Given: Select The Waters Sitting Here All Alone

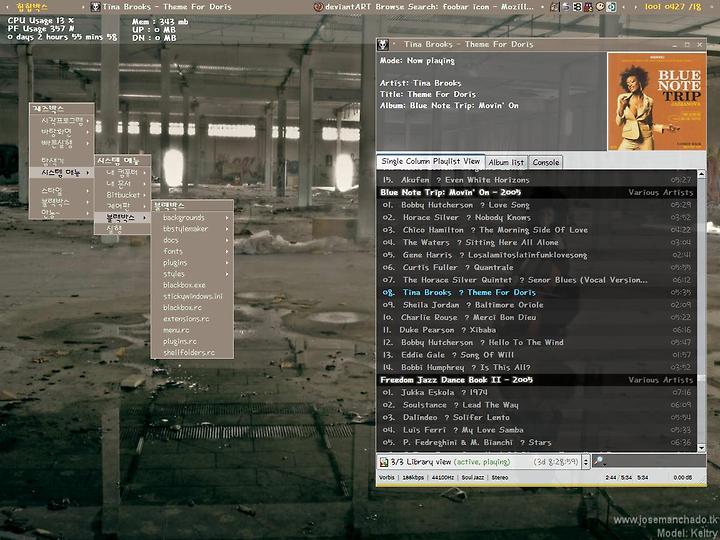Looking at the screenshot, I should [536, 242].
